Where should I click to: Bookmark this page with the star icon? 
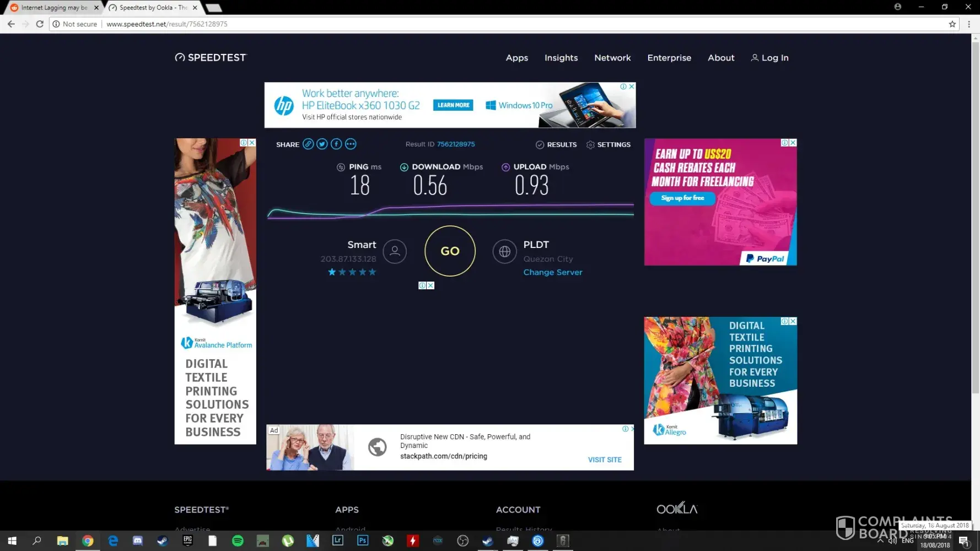coord(952,24)
